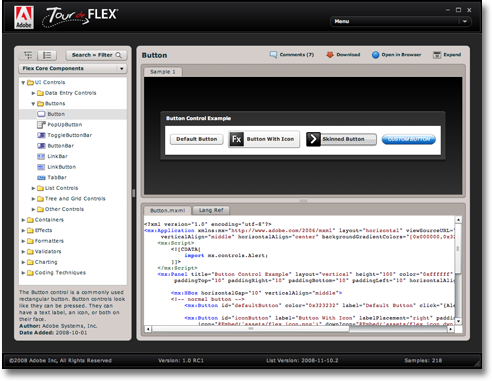The width and height of the screenshot is (492, 381).
Task: Click the Download link text
Action: tap(348, 55)
